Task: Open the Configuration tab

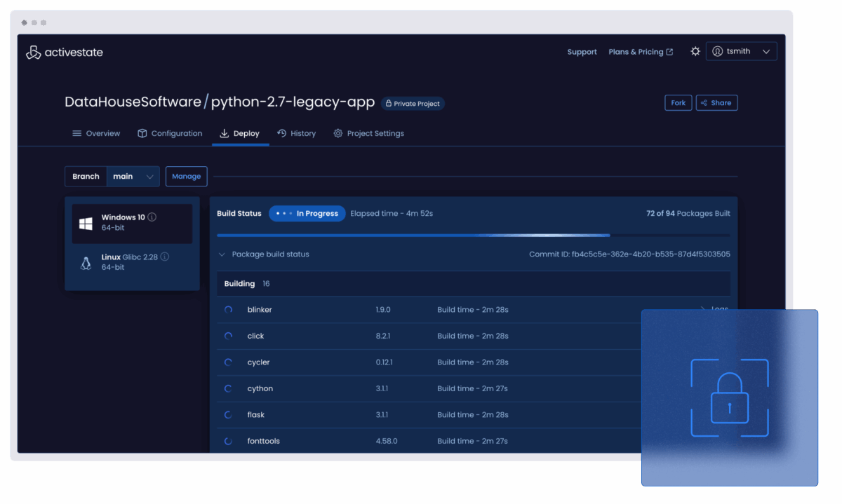Action: [x=170, y=133]
